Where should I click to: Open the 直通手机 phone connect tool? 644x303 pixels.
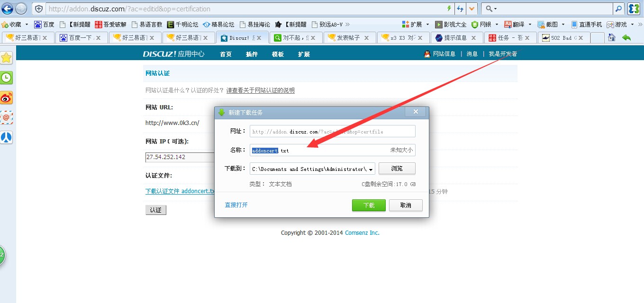pos(586,24)
